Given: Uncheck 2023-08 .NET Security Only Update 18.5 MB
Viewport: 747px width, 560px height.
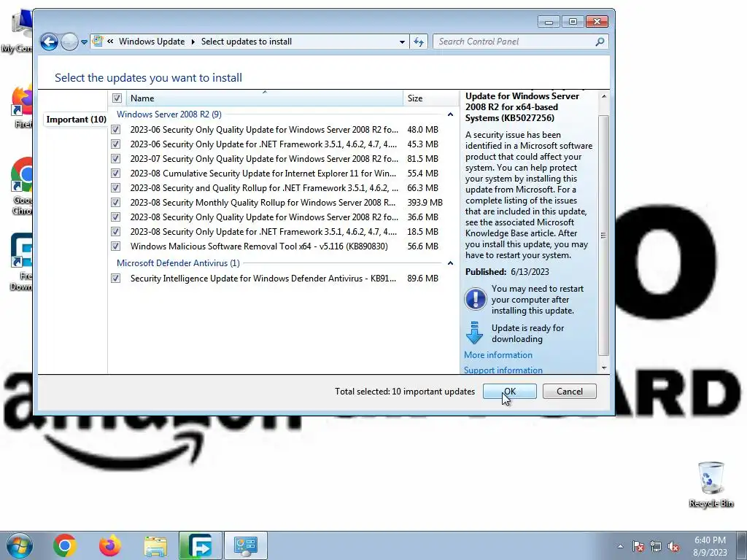Looking at the screenshot, I should tap(116, 231).
